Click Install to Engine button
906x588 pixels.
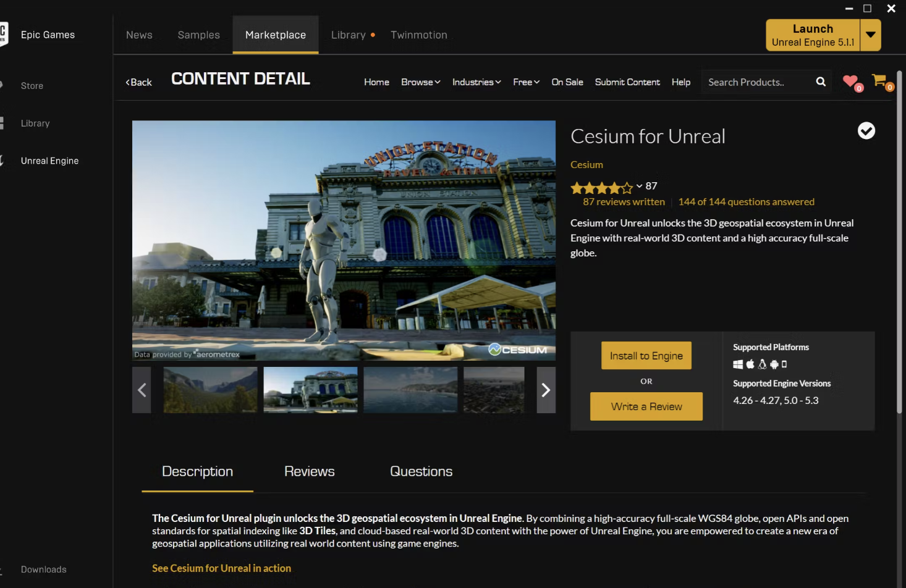(646, 356)
